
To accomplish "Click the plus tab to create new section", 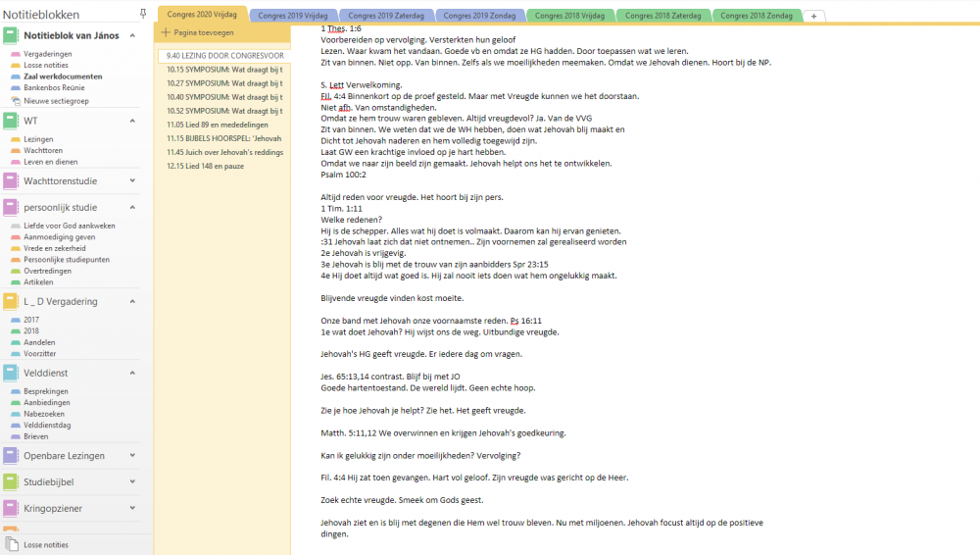I will click(813, 16).
